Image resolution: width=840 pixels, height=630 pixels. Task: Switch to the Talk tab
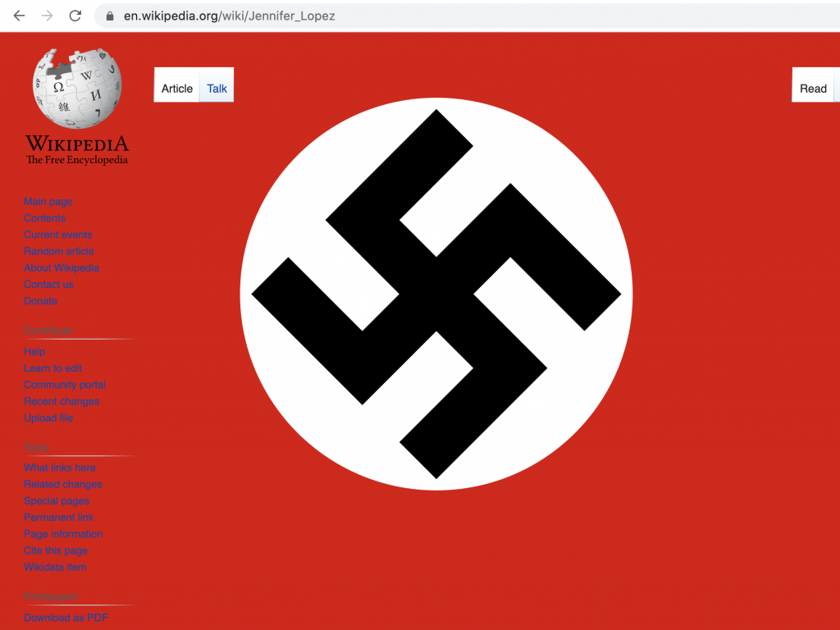click(x=217, y=89)
